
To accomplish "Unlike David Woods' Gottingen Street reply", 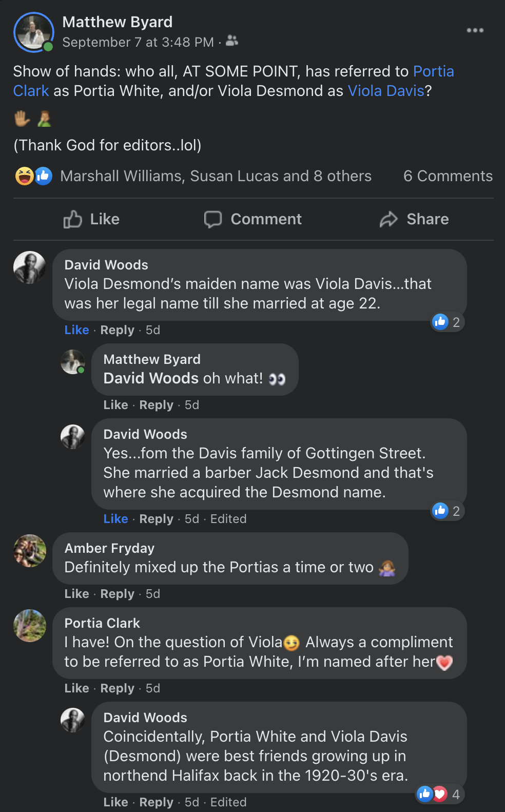I will click(x=116, y=519).
